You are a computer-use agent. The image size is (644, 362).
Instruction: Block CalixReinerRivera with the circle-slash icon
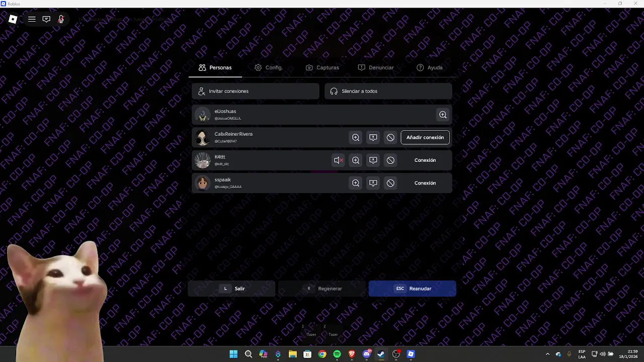point(390,137)
